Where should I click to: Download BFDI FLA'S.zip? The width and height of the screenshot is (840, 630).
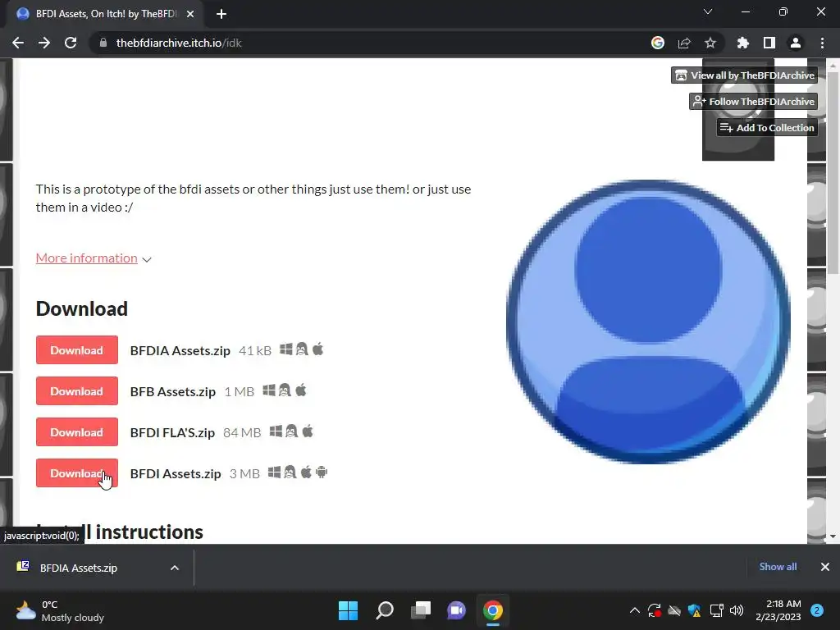pyautogui.click(x=76, y=432)
